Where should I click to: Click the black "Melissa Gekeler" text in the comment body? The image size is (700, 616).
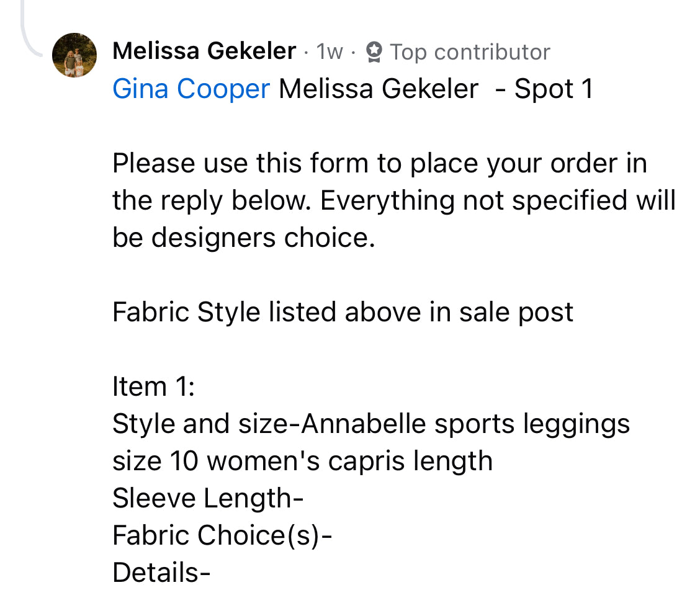379,89
